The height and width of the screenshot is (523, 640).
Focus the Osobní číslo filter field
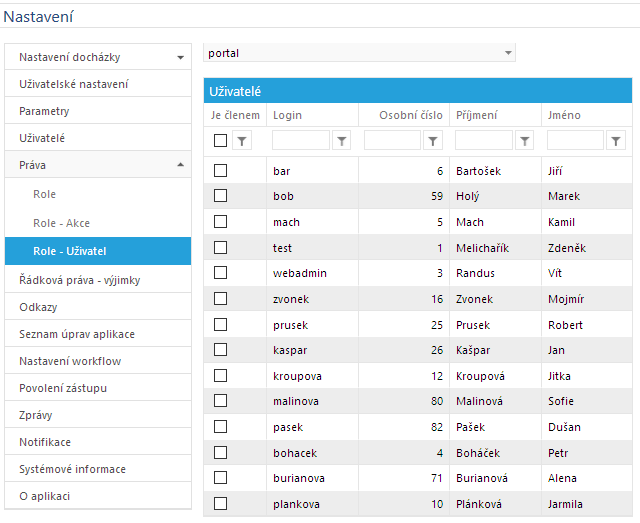click(x=392, y=140)
